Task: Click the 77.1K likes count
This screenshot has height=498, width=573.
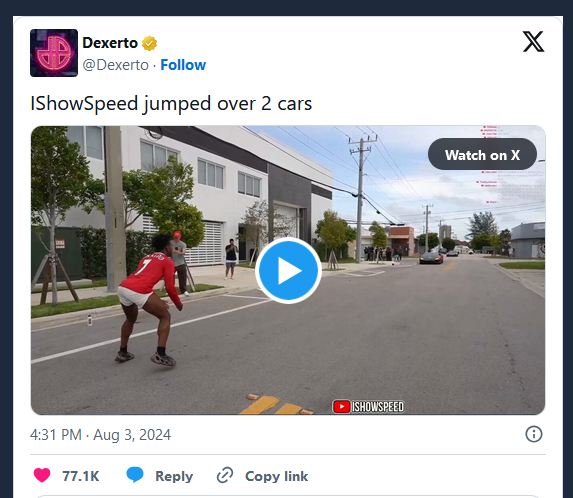Action: click(81, 476)
